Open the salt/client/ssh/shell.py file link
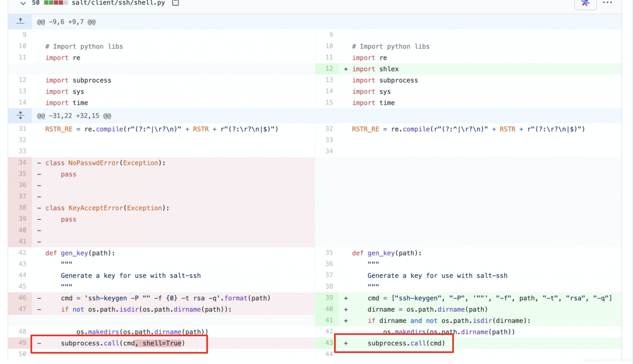The width and height of the screenshot is (633, 364). (118, 3)
